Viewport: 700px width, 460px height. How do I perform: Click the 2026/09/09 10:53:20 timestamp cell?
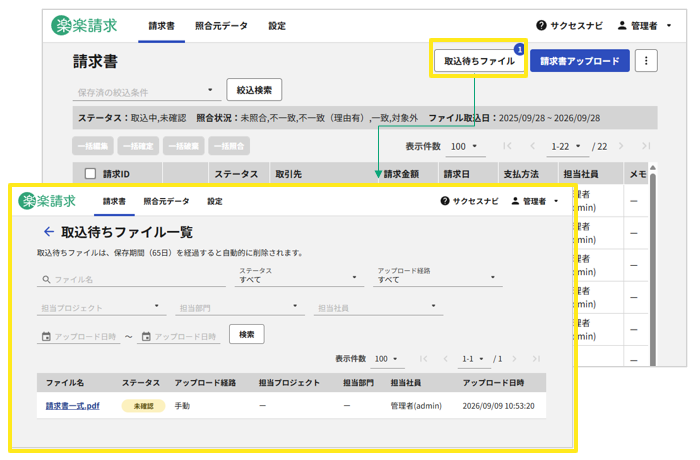[498, 406]
